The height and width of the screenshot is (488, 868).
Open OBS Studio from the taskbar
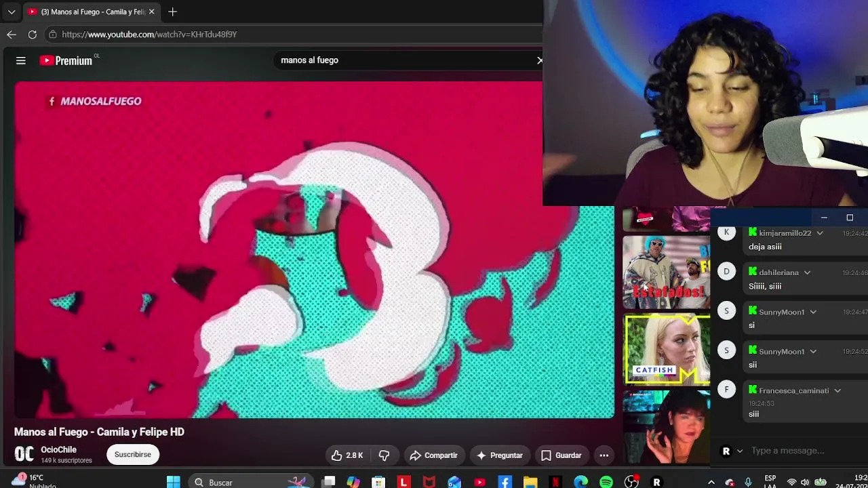click(631, 482)
